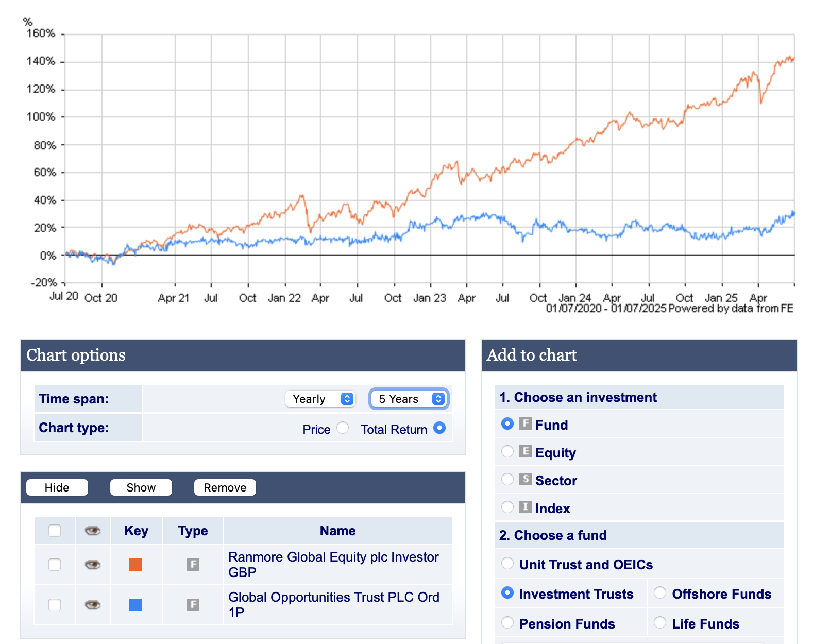The height and width of the screenshot is (644, 813).
Task: Click the F type icon for Ranmore fund
Action: coord(193,565)
